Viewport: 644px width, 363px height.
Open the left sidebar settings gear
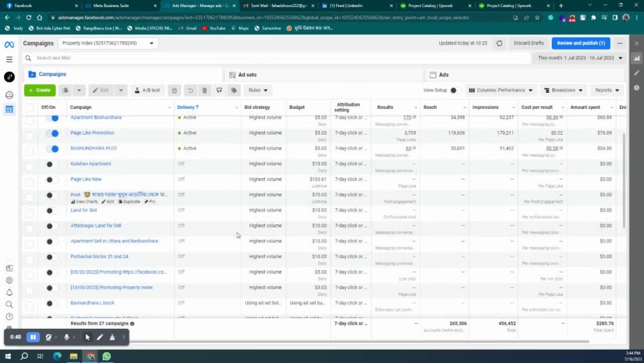(9, 280)
